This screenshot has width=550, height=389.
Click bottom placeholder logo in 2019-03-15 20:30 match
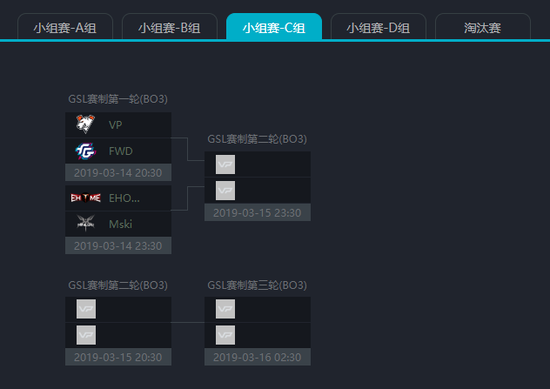pyautogui.click(x=86, y=335)
